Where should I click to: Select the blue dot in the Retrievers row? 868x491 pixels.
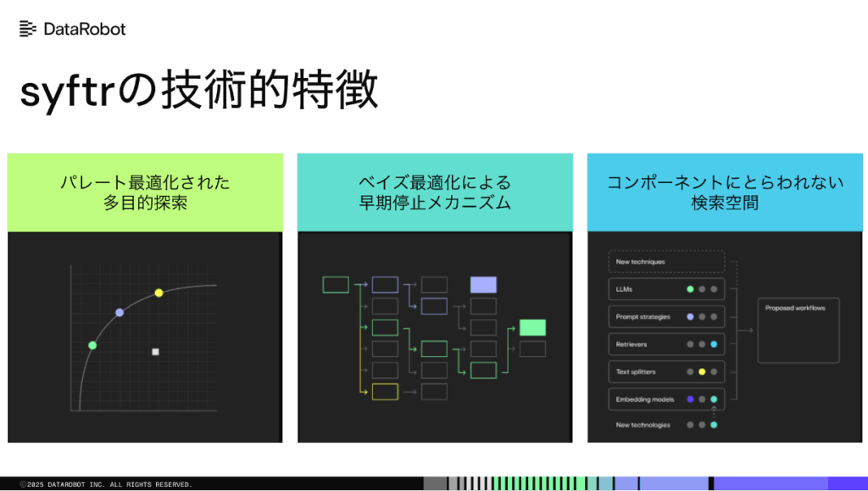714,344
